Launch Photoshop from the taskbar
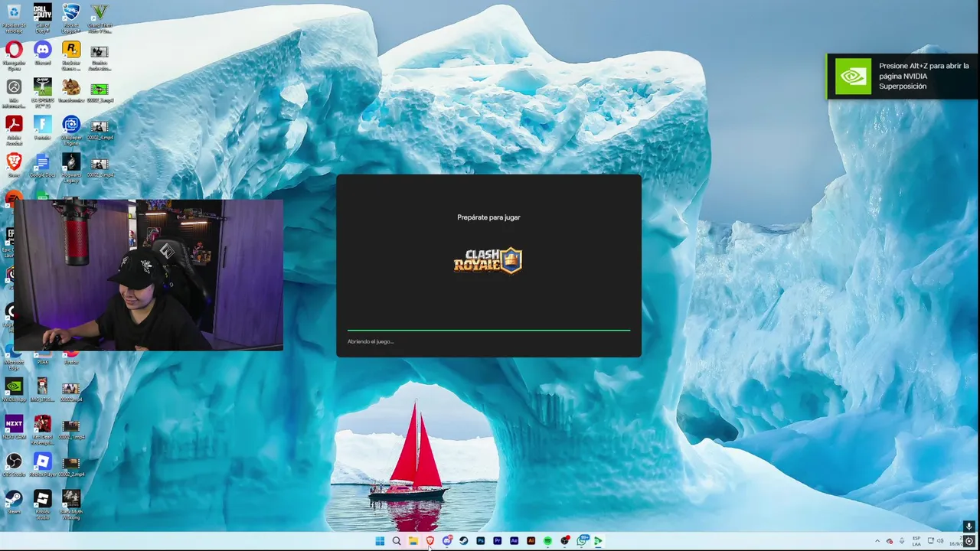 point(481,541)
